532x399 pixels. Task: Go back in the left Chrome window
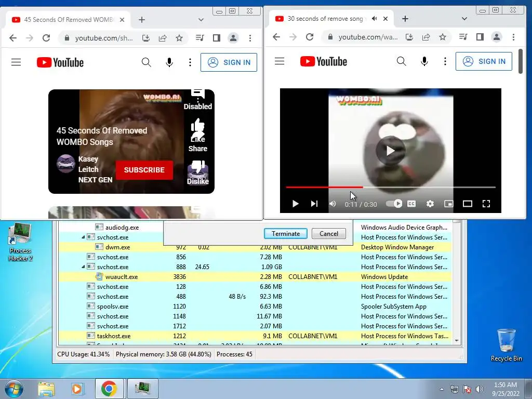pyautogui.click(x=13, y=38)
